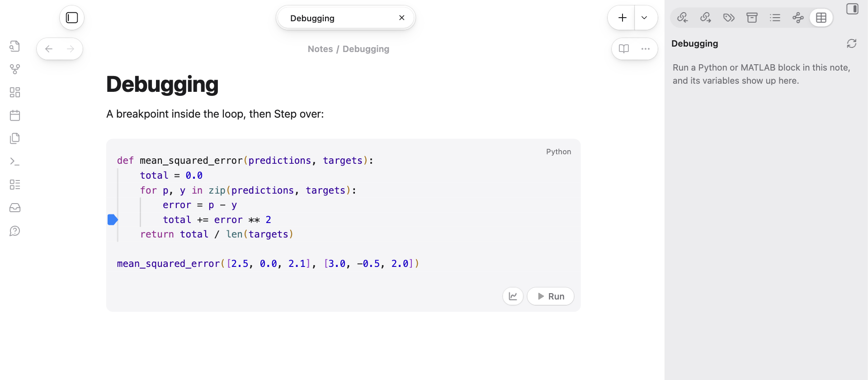Show backlinks panel in right sidebar
The width and height of the screenshot is (868, 380).
[683, 18]
